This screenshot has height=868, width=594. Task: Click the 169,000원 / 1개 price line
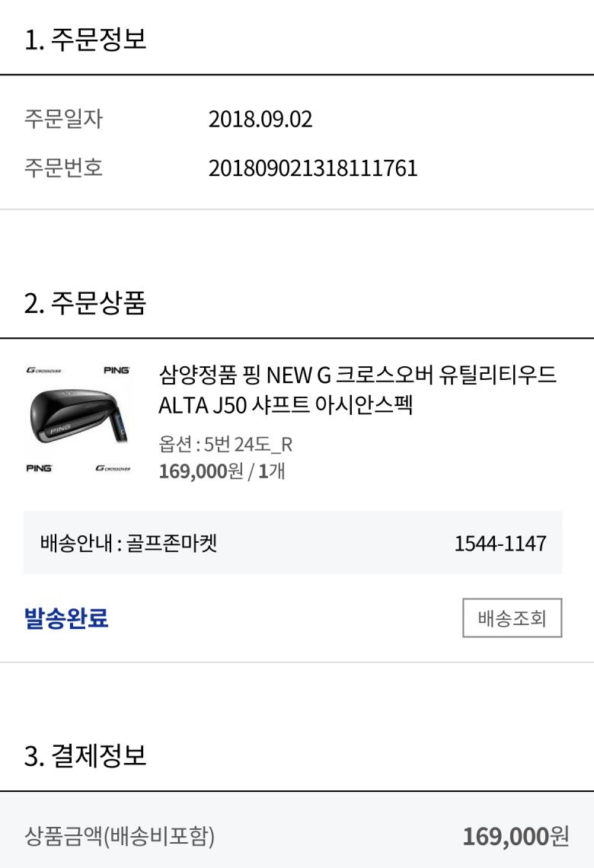coord(222,471)
